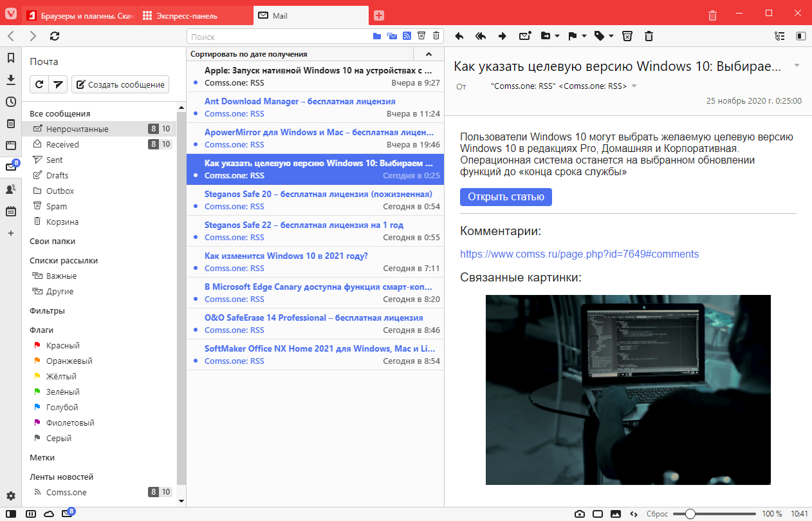The image size is (812, 521).
Task: Open the Mail panel sidebar icon
Action: [11, 167]
